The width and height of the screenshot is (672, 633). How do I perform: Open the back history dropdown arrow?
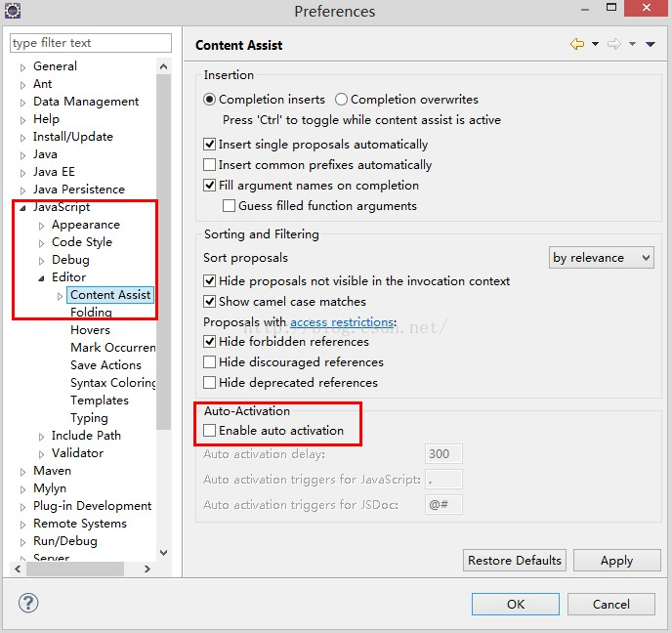(595, 44)
